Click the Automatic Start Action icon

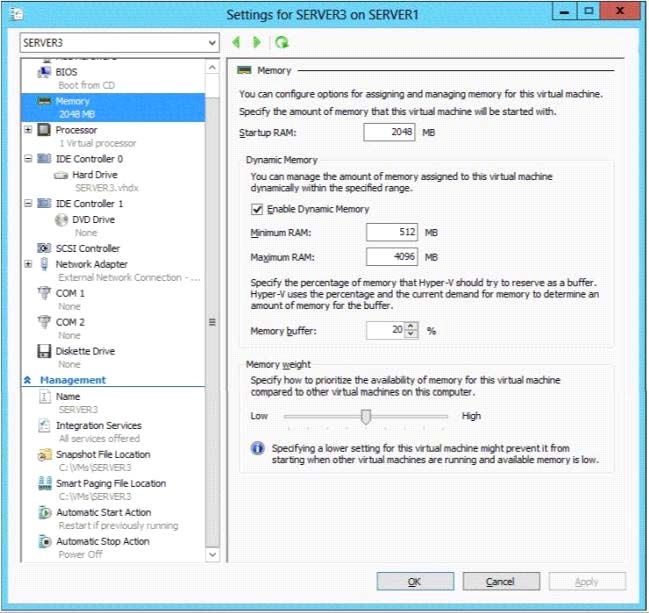coord(44,513)
